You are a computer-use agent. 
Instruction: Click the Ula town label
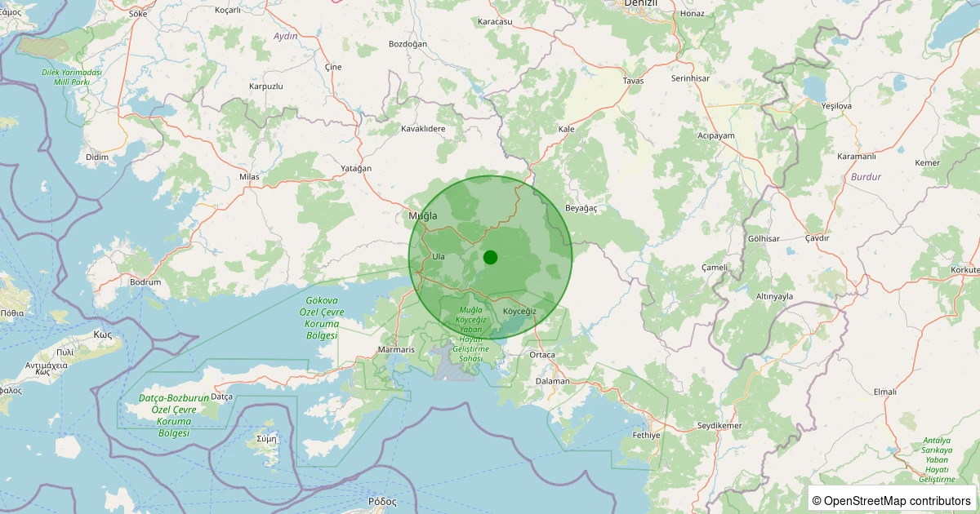pos(439,256)
